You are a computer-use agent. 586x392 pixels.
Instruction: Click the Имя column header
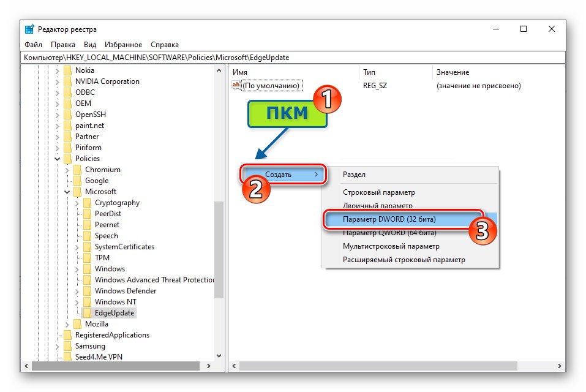294,72
